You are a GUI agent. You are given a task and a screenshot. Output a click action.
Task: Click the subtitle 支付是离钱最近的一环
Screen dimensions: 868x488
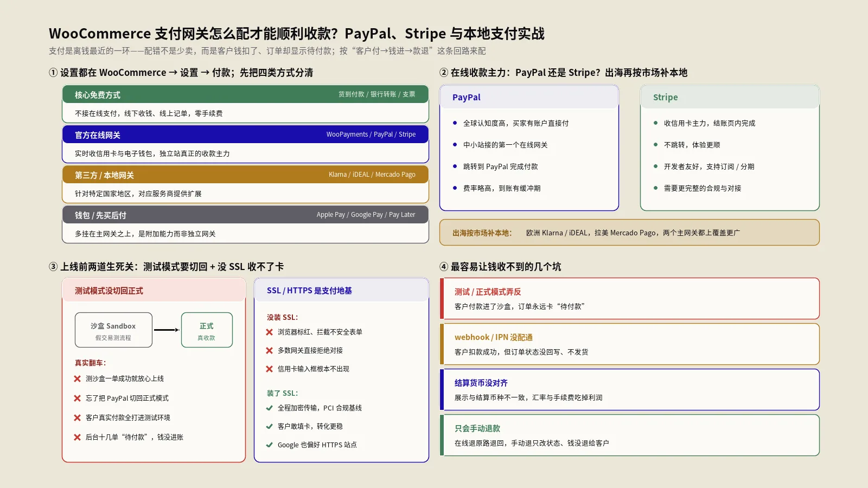(x=267, y=51)
